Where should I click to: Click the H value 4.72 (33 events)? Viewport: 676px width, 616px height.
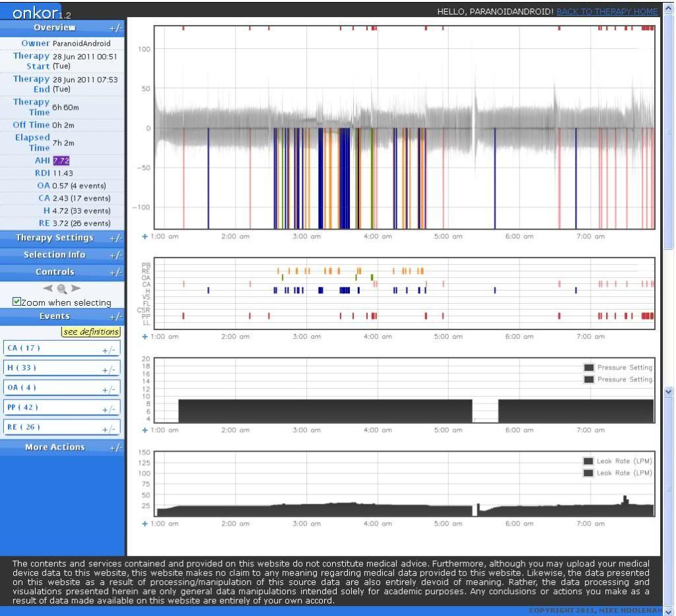point(81,211)
